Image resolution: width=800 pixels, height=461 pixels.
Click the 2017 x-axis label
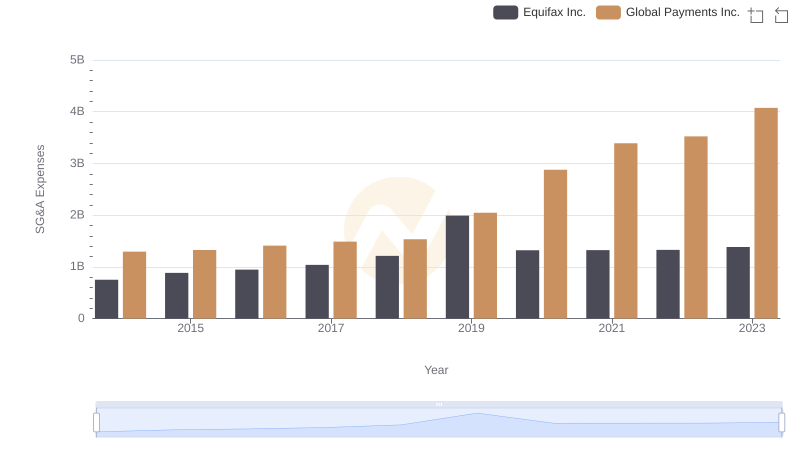click(x=331, y=328)
